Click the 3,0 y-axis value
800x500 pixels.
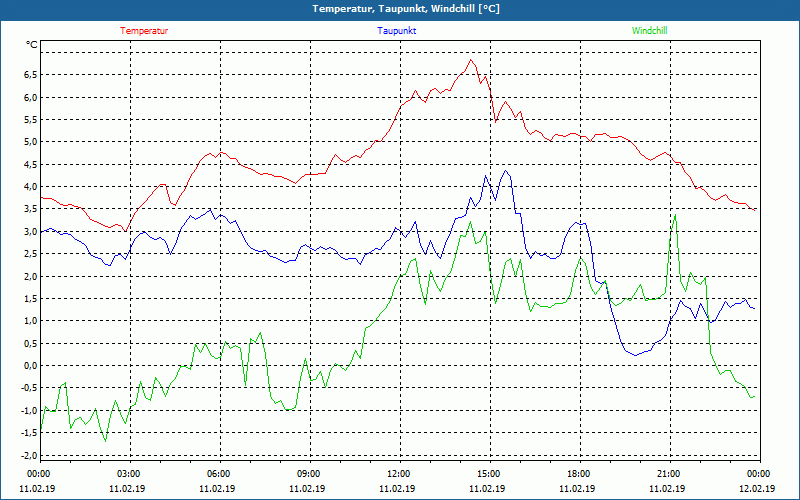point(31,232)
